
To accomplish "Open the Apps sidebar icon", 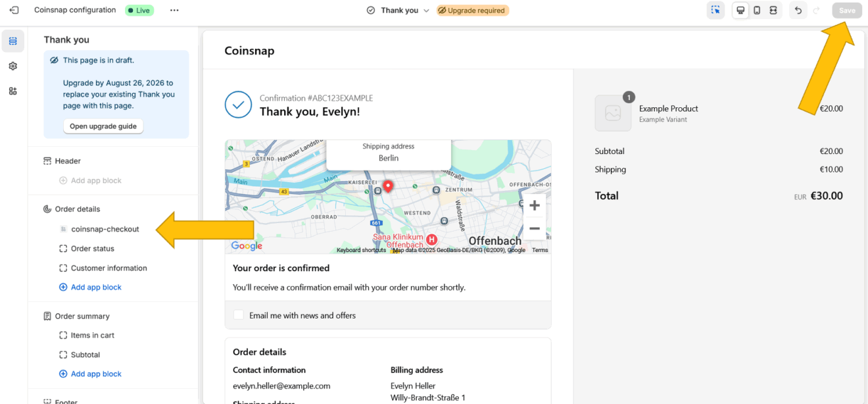I will point(13,91).
